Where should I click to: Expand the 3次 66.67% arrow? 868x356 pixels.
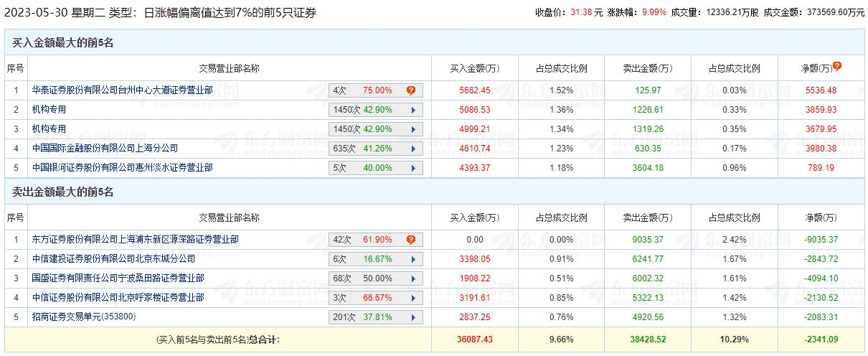click(413, 298)
